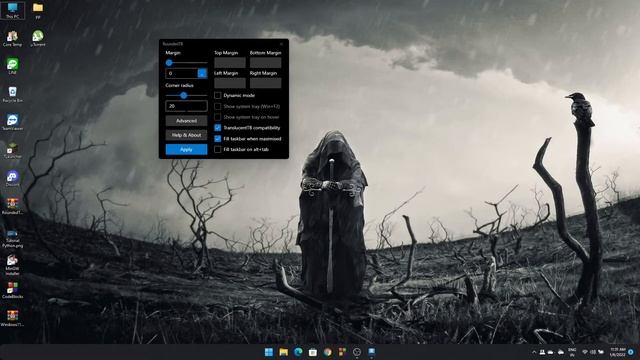Click the Left Margin input box
The width and height of the screenshot is (640, 360).
click(x=230, y=83)
